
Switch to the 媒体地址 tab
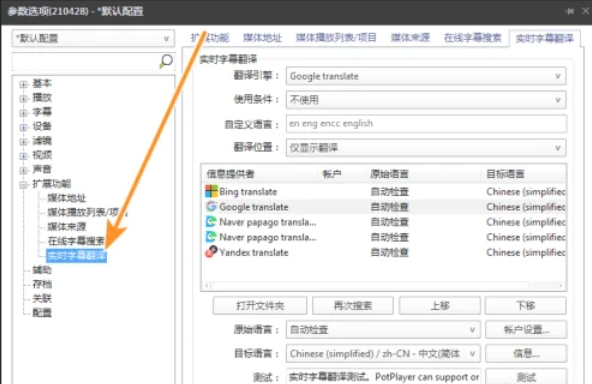(x=262, y=38)
